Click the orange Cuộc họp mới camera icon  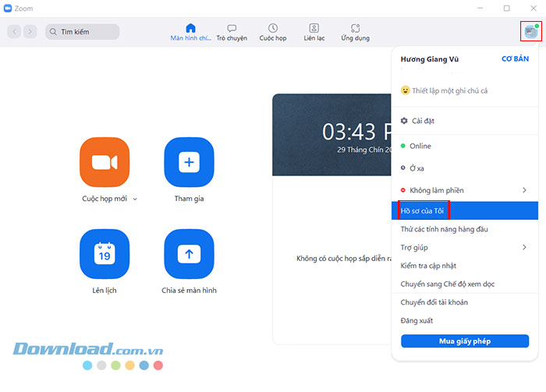tap(105, 162)
